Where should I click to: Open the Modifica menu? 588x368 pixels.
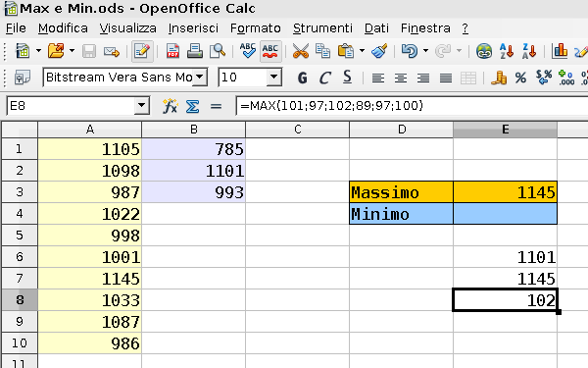(63, 28)
